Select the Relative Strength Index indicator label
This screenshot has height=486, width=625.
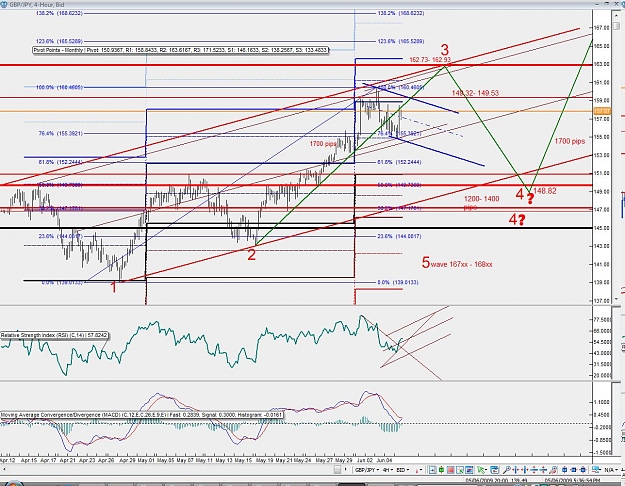tap(54, 335)
